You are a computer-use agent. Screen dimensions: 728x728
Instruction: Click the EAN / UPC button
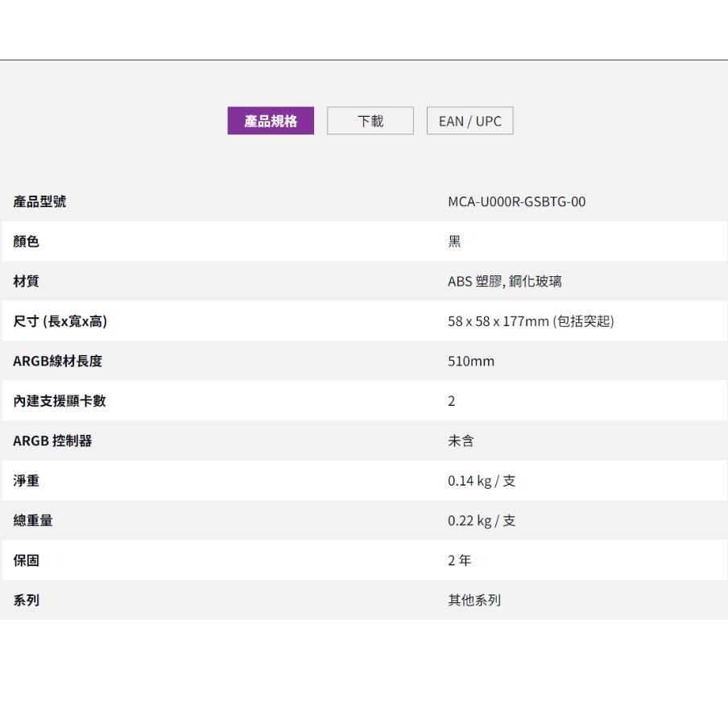(469, 120)
